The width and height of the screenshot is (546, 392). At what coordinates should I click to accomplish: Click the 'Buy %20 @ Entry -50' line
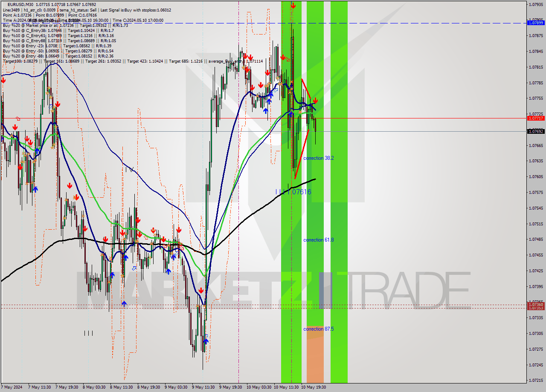click(58, 51)
